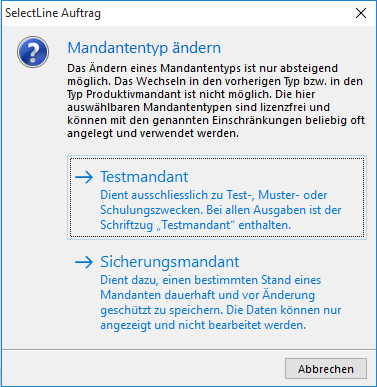Select the line starting 'Dient ausschliesslich zu Test-'
377x387 pixels.
(x=214, y=195)
